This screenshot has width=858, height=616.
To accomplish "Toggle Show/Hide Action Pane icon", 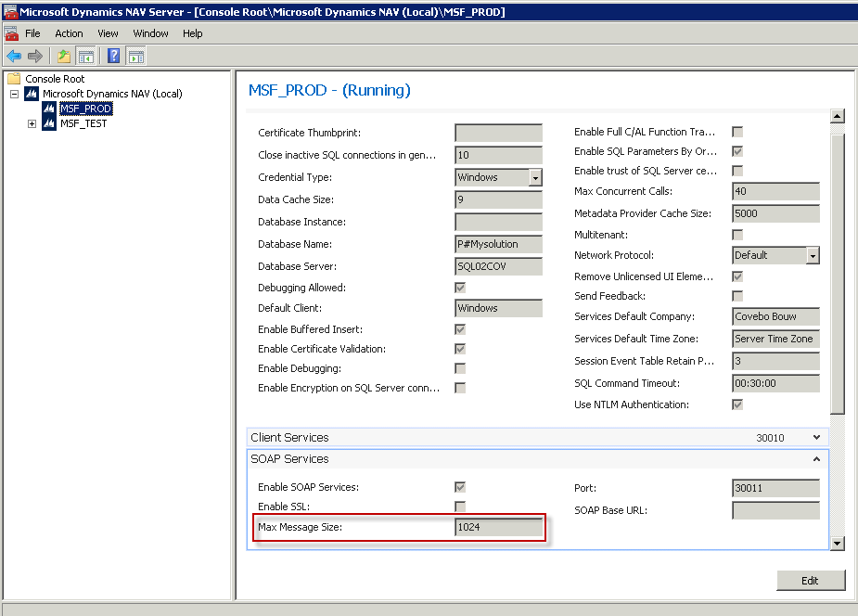I will [135, 56].
